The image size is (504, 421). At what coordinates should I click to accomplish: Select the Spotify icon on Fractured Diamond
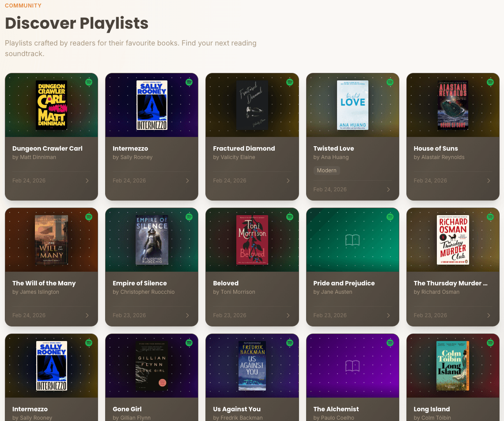(x=289, y=82)
